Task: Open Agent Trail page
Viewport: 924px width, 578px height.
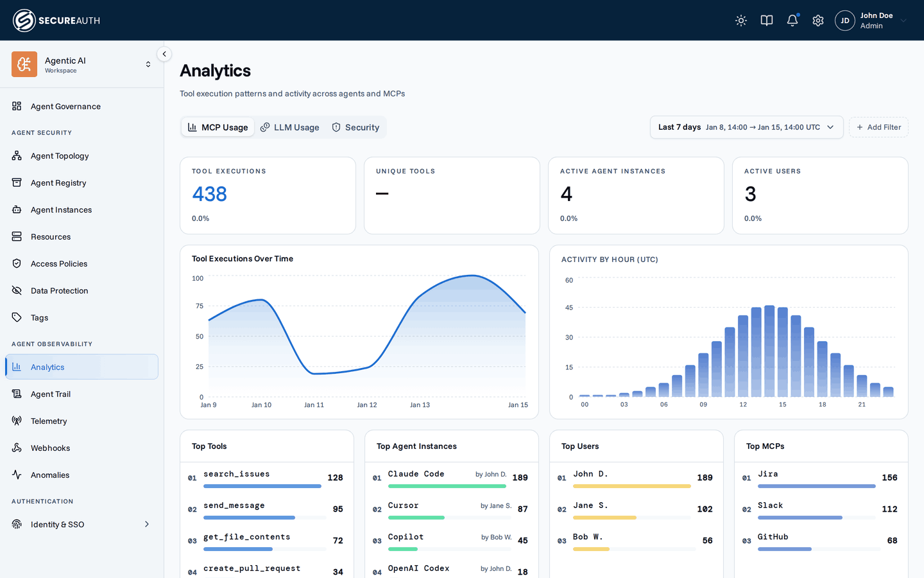Action: tap(81, 394)
